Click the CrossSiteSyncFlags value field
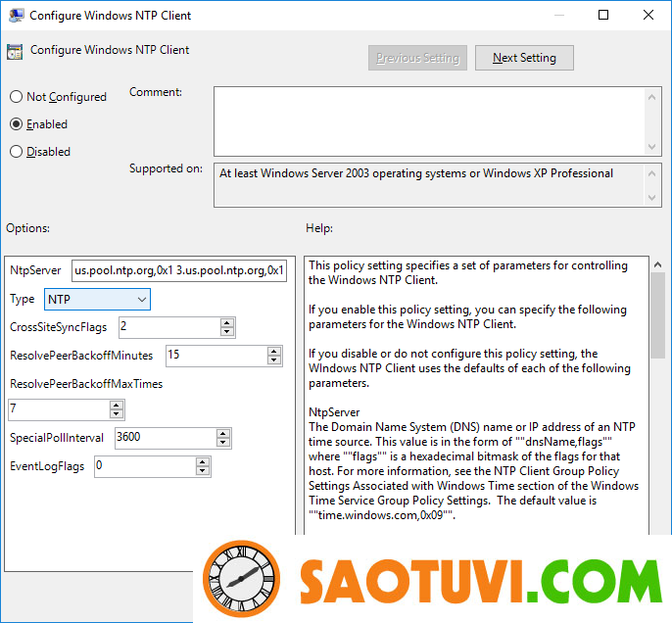The image size is (672, 623). (x=169, y=327)
